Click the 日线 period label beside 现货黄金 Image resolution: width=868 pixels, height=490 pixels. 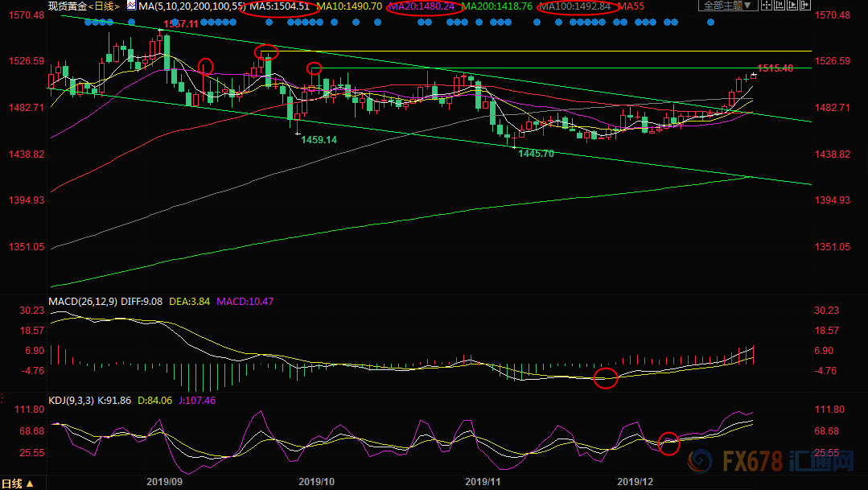(x=104, y=6)
